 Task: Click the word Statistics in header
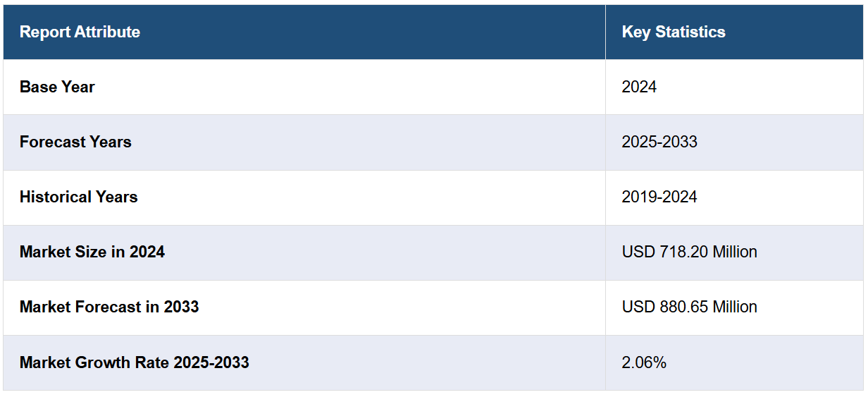pyautogui.click(x=690, y=32)
